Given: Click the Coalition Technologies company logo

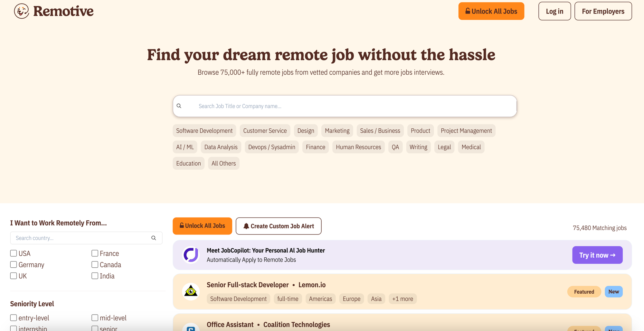Looking at the screenshot, I should click(x=191, y=329).
